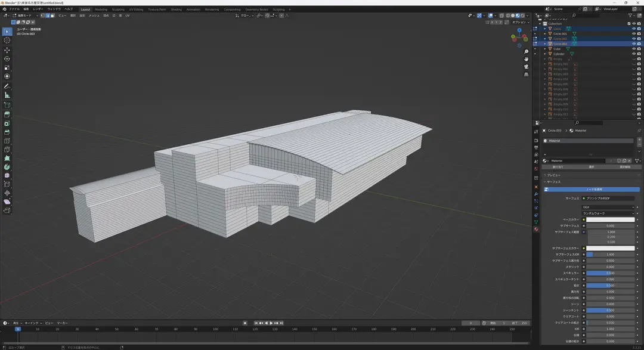Image resolution: width=644 pixels, height=350 pixels.
Task: Expand the Cube object in outliner
Action: coord(545,49)
